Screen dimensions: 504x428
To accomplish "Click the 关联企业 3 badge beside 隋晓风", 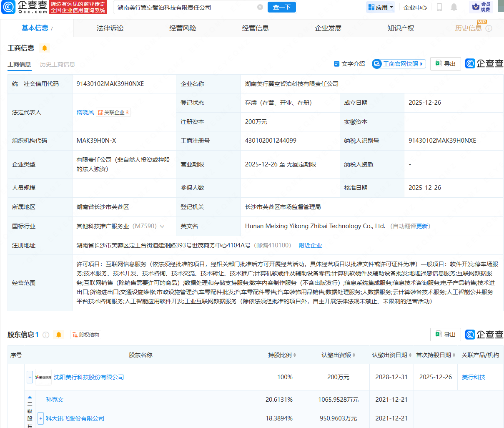I will pos(113,112).
